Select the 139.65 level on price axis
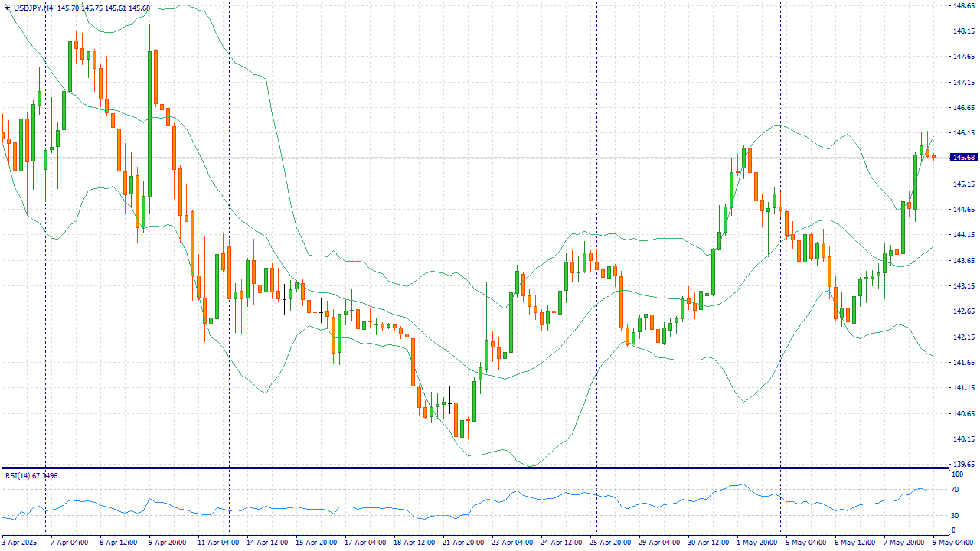The image size is (980, 551). 962,465
